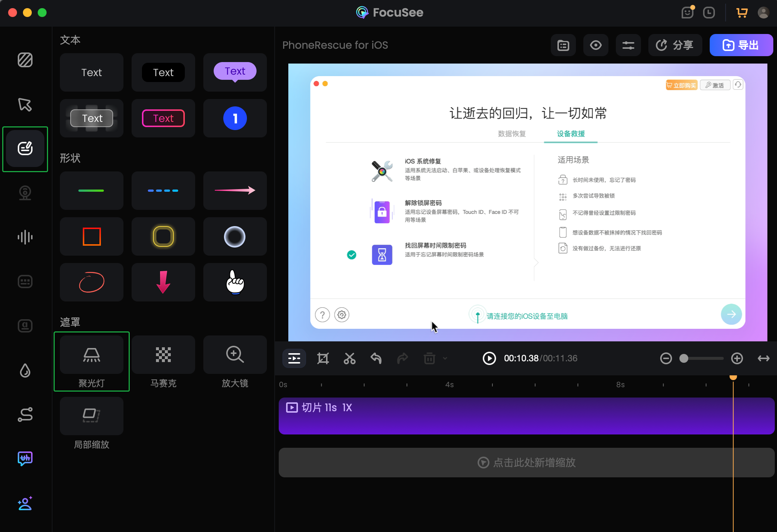Open the history clock icon
Screen dimensions: 777x532
click(x=709, y=13)
